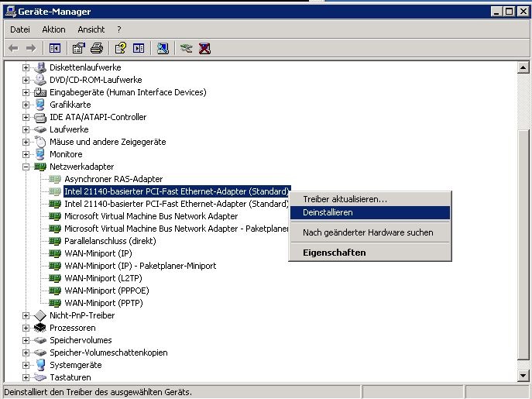Click the show/hide console tree icon
Image resolution: width=532 pixels, height=399 pixels.
coord(55,48)
